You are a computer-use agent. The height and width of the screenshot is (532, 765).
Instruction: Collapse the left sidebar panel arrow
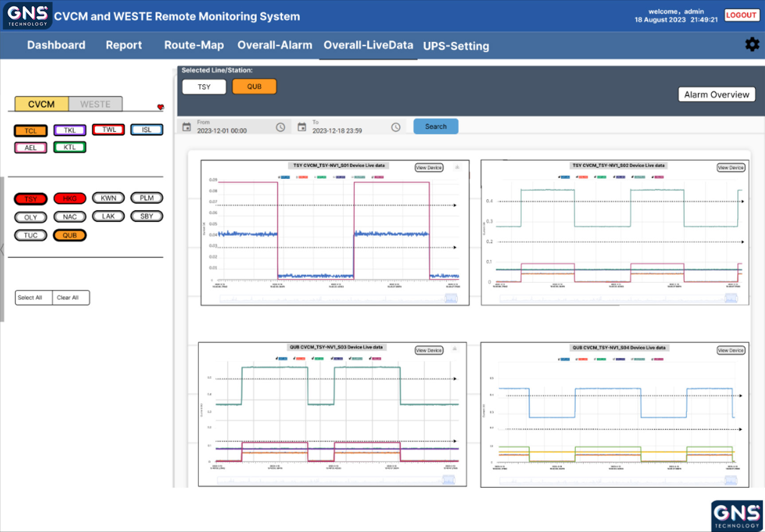(x=2, y=250)
